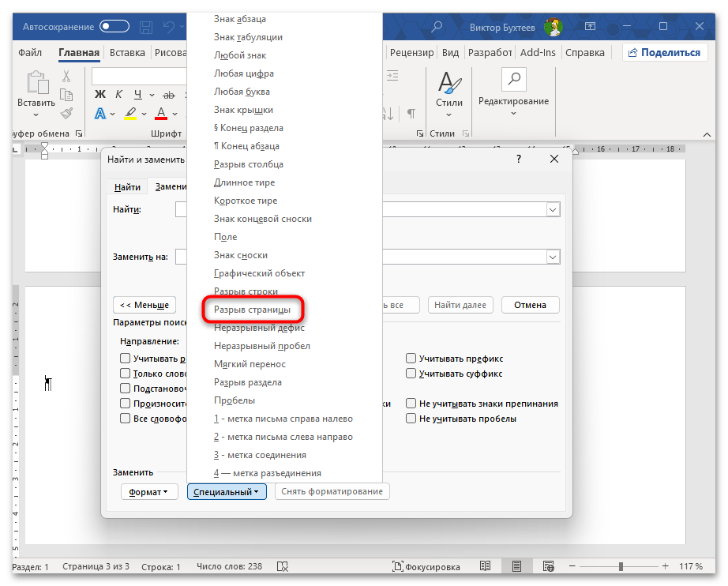Collapse the ribbon chevron
The width and height of the screenshot is (728, 586).
[x=707, y=135]
